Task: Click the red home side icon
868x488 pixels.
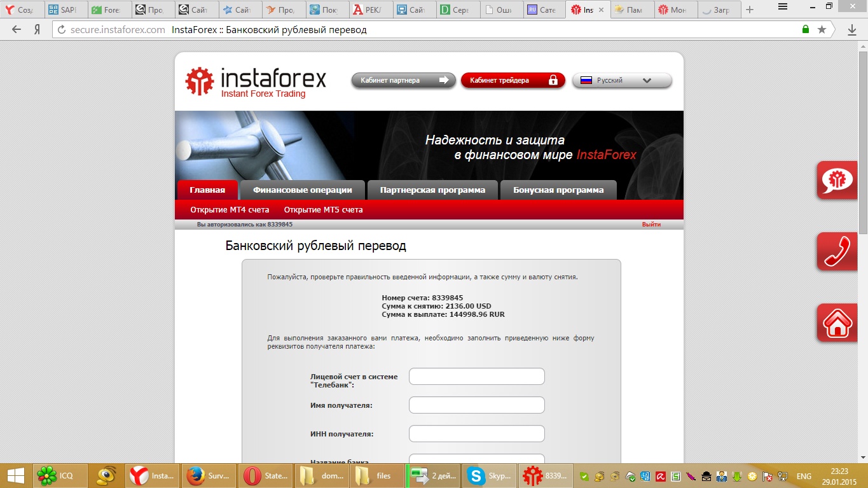Action: click(x=837, y=323)
